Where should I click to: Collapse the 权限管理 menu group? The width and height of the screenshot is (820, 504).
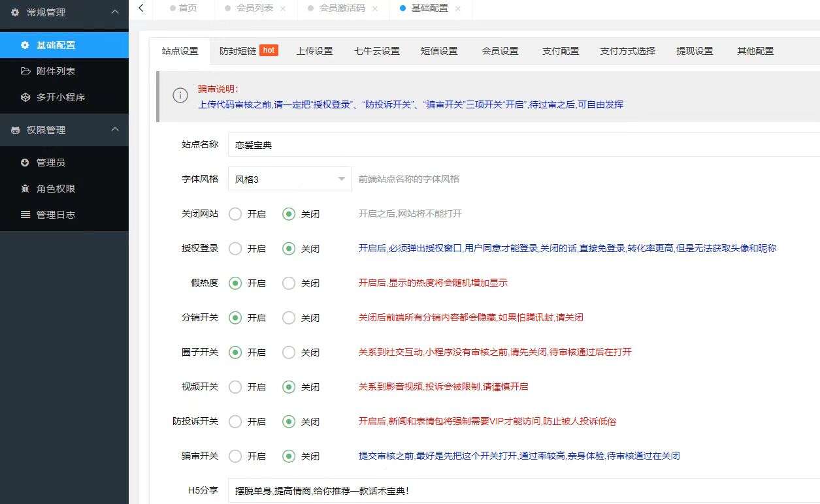(x=115, y=129)
